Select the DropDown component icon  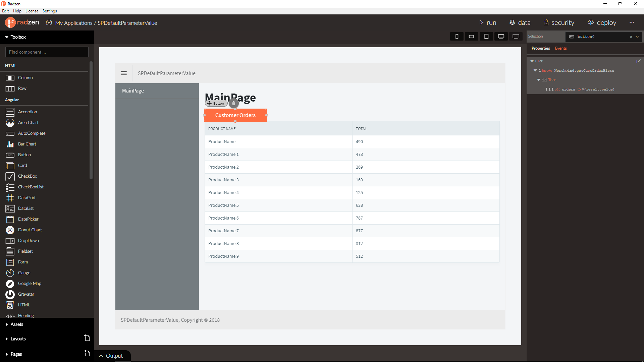click(x=10, y=241)
